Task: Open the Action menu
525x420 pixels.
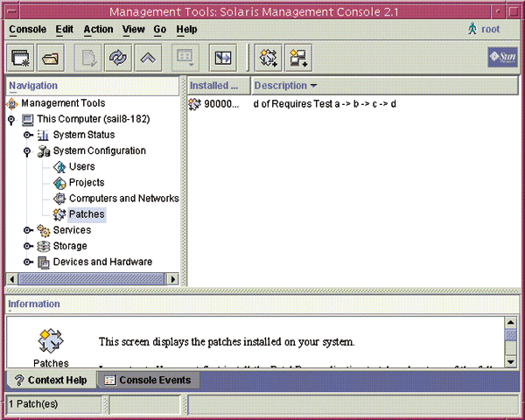Action: point(98,29)
